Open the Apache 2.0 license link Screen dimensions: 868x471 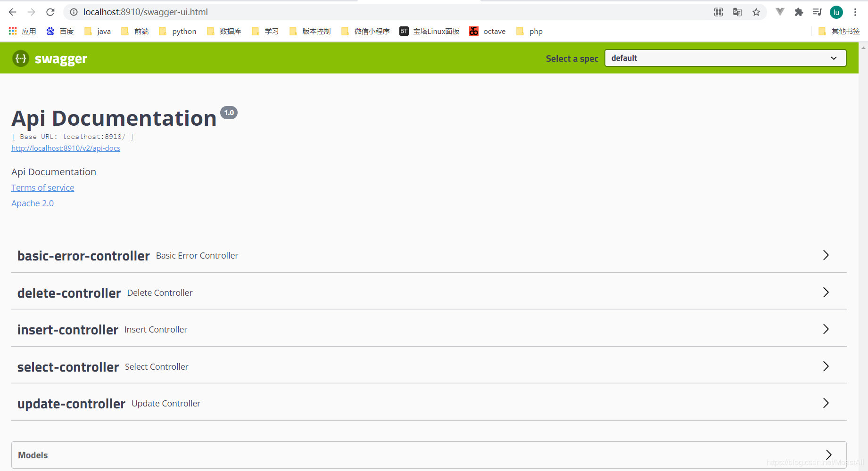tap(33, 203)
